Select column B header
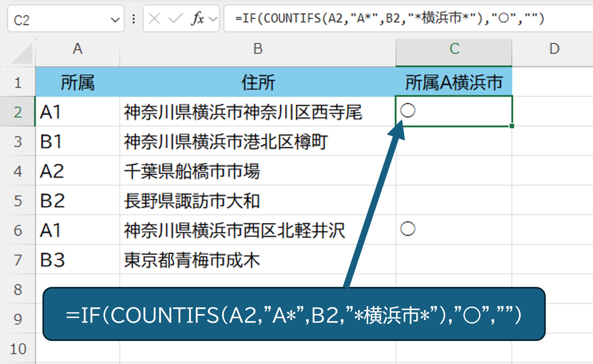Image resolution: width=593 pixels, height=364 pixels. pyautogui.click(x=258, y=49)
